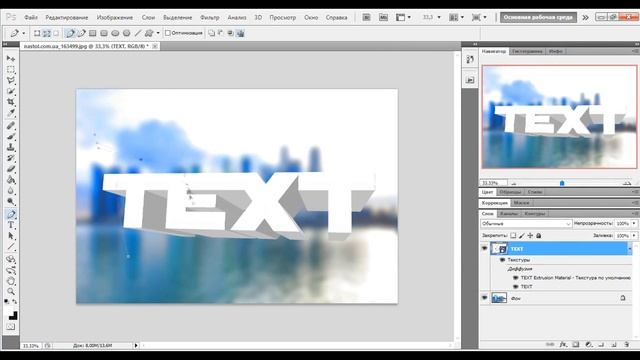Choose Ellipse shape in options bar

point(116,33)
